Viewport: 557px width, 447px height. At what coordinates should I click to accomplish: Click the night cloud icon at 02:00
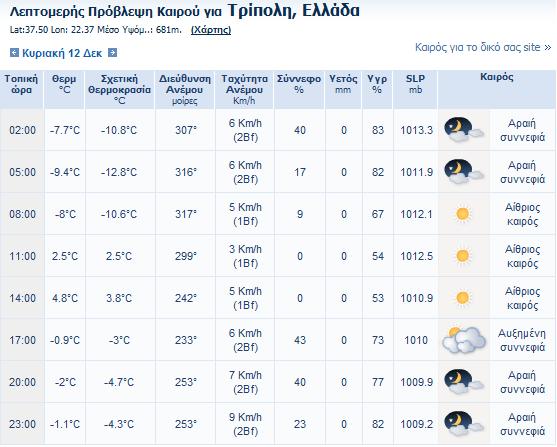[x=464, y=130]
